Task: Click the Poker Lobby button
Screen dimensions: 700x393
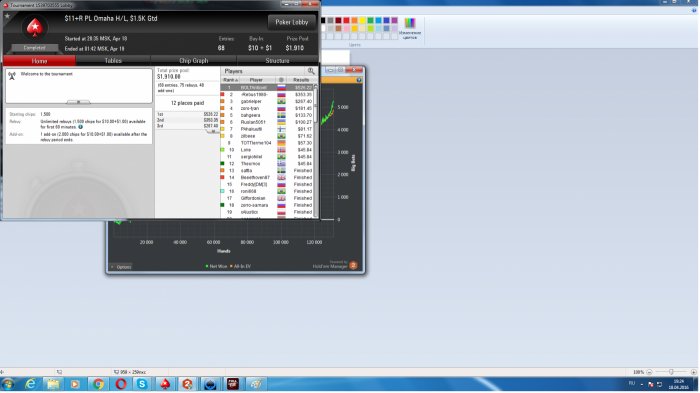Action: [292, 22]
